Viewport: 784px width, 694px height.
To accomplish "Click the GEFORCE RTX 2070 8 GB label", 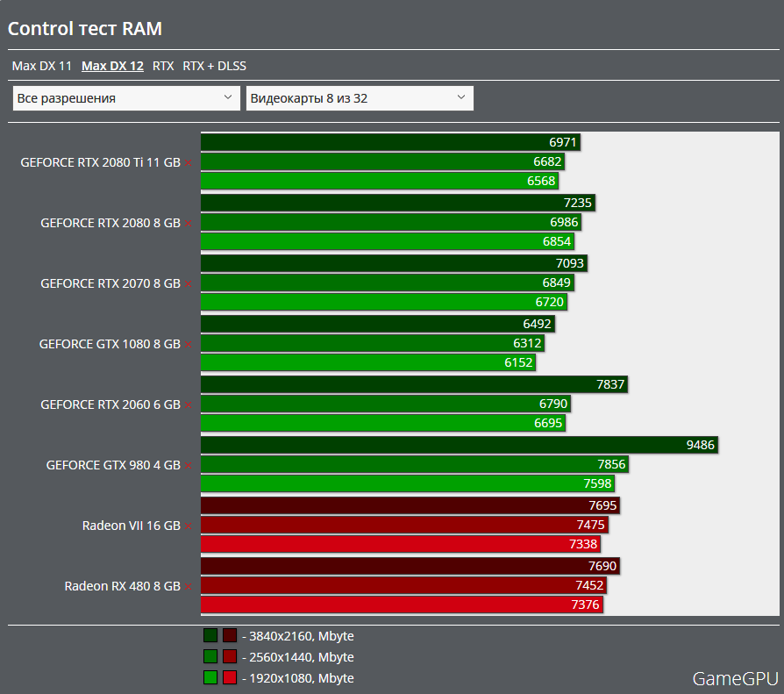I will pos(110,283).
